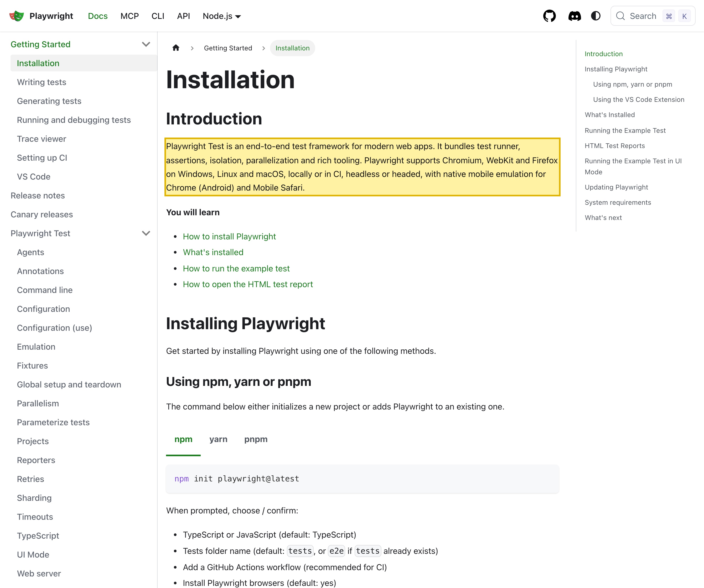Collapse the Getting Started section chevron
The width and height of the screenshot is (704, 588).
tap(146, 44)
